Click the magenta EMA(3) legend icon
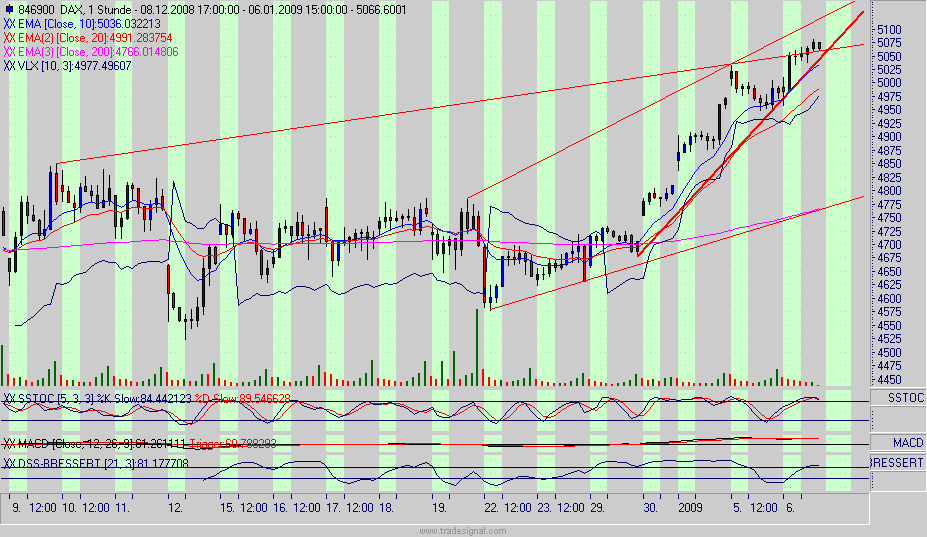This screenshot has height=537, width=927. [x=9, y=51]
